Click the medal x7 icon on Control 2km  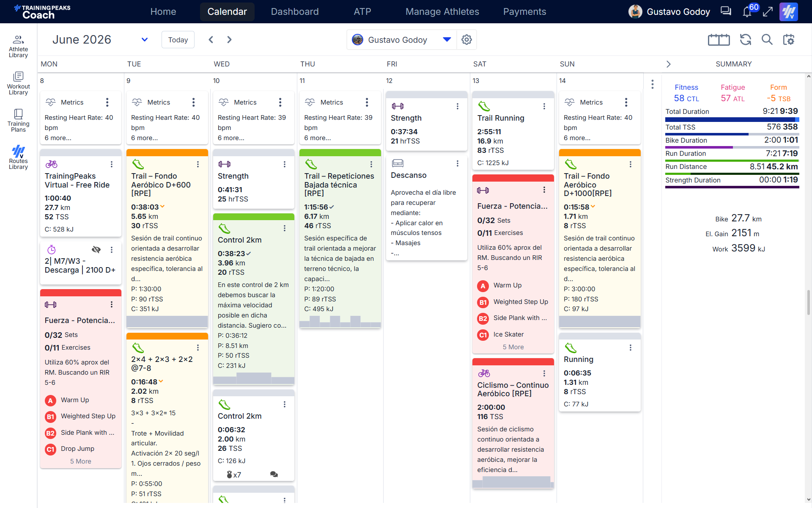(x=234, y=475)
